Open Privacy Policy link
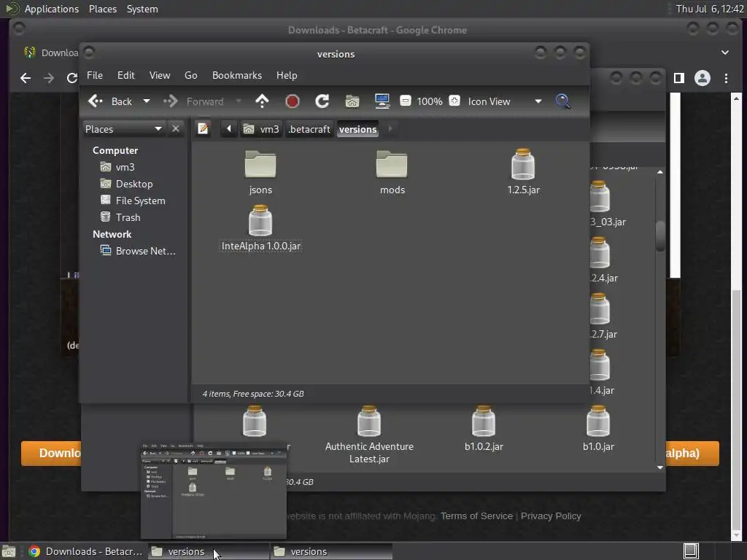Image resolution: width=747 pixels, height=560 pixels. tap(551, 516)
